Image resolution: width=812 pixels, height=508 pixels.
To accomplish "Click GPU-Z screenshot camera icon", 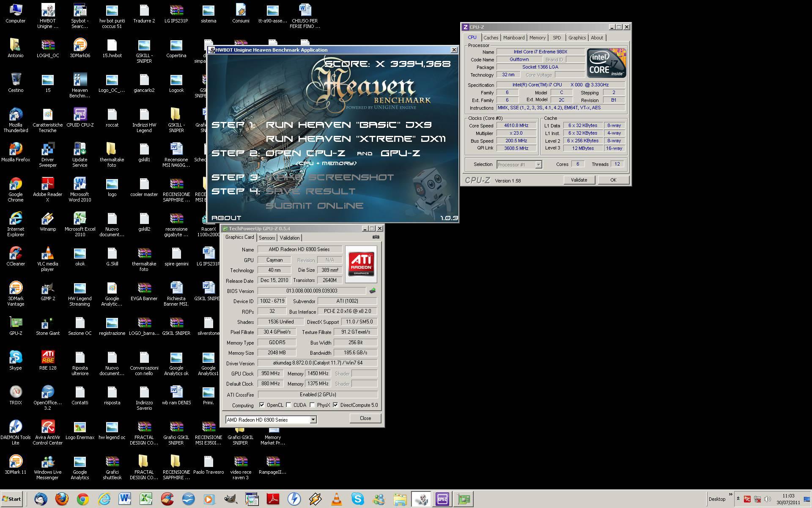I will pyautogui.click(x=376, y=237).
